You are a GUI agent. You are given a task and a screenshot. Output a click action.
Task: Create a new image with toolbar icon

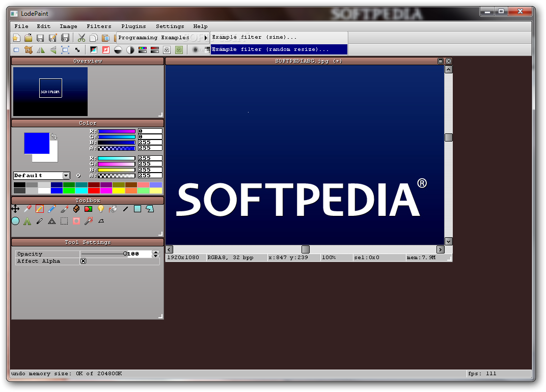[16, 38]
